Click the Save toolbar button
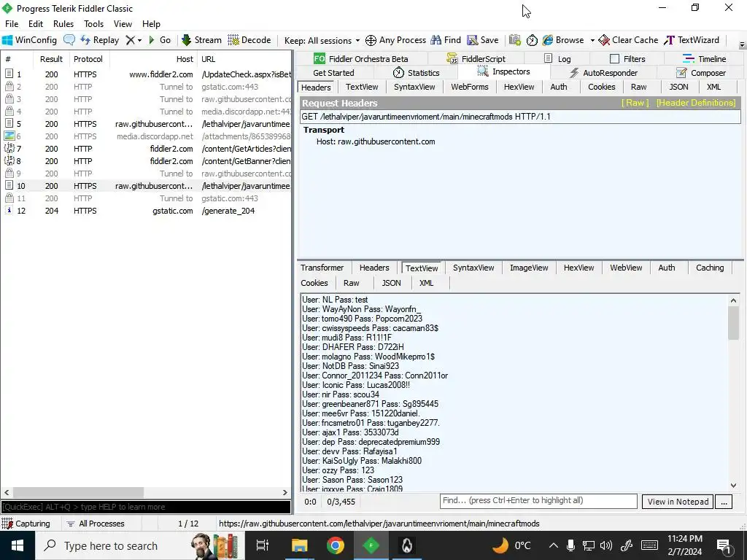 click(x=483, y=40)
